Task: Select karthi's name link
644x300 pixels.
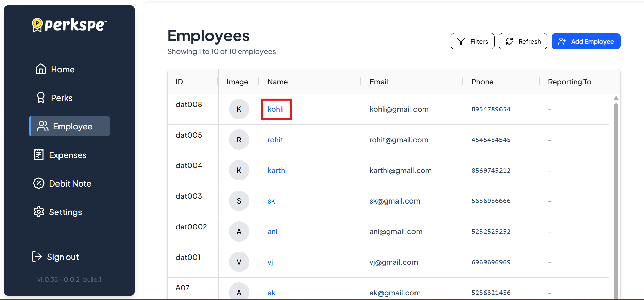Action: tap(277, 171)
